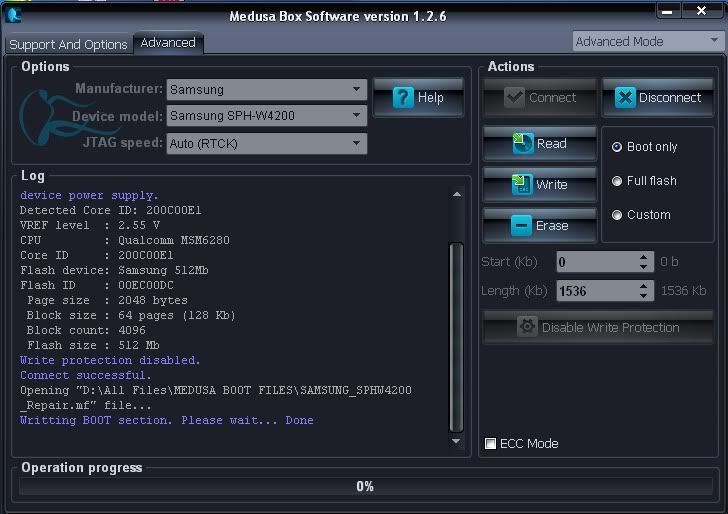This screenshot has width=728, height=514.
Task: Click the 'Writting BOOT section' log line
Action: click(x=167, y=420)
